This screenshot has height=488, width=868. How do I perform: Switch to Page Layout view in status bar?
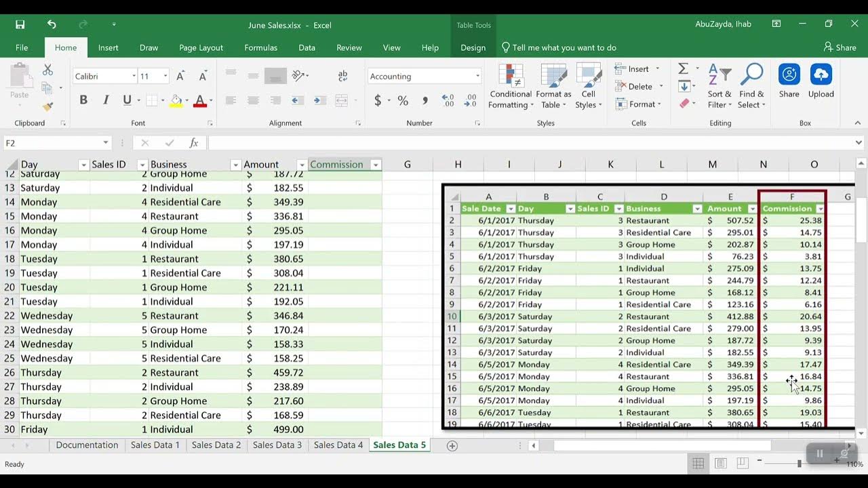coord(720,464)
